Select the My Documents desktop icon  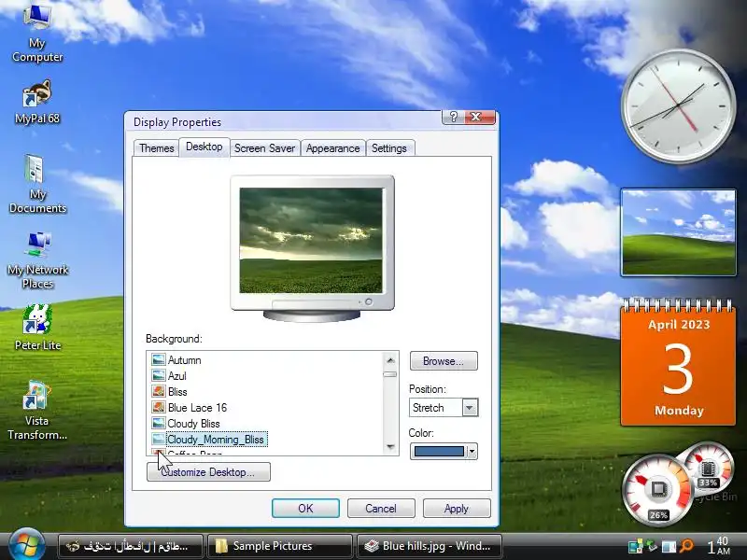coord(37,184)
